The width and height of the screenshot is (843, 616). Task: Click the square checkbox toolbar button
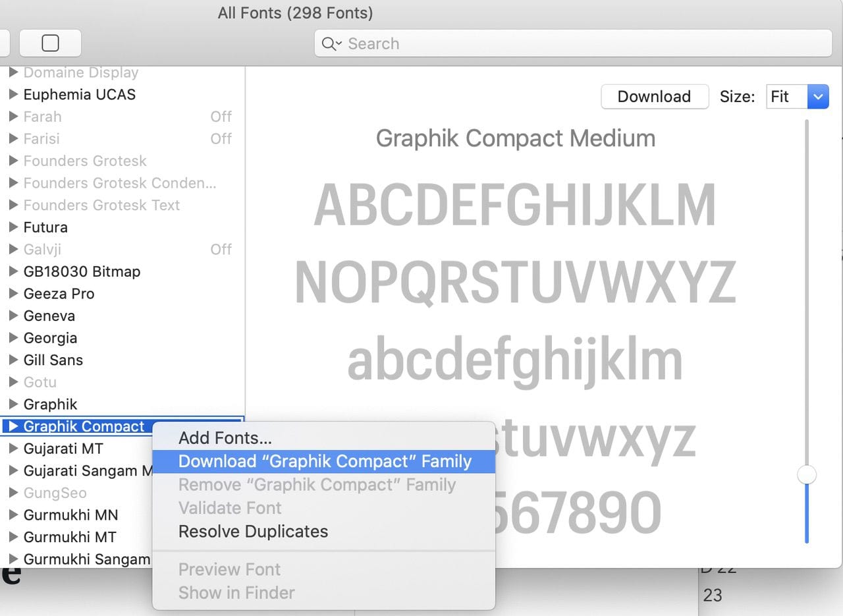[x=50, y=43]
